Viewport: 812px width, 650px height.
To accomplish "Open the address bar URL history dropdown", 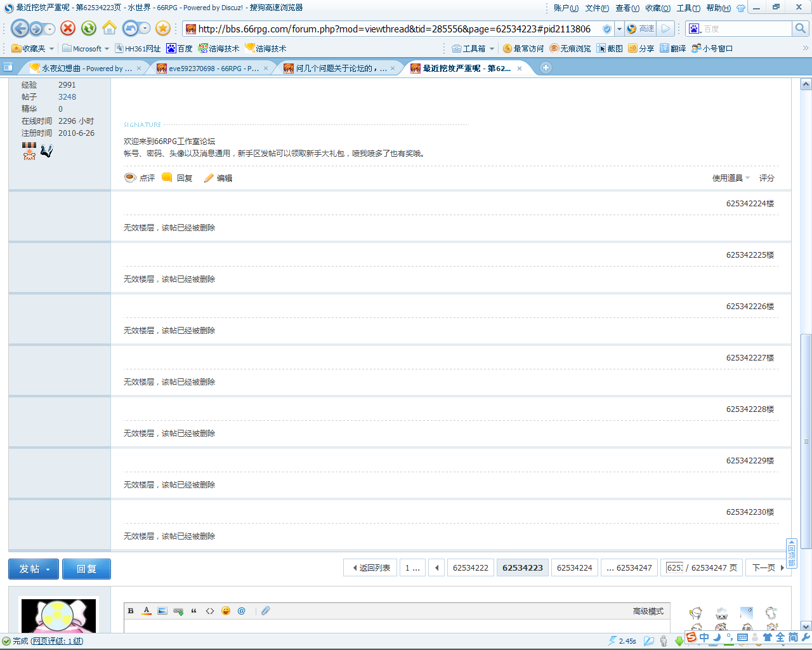I will pos(619,29).
